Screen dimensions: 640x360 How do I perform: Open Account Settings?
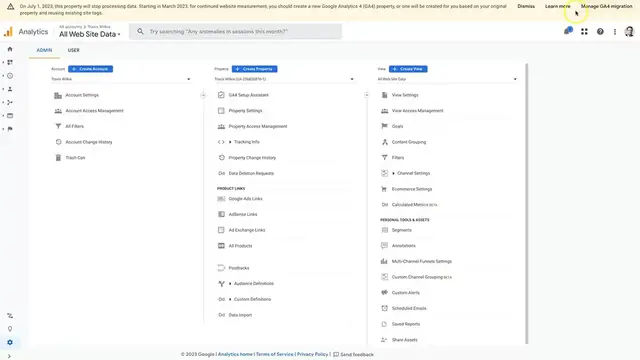pyautogui.click(x=82, y=95)
